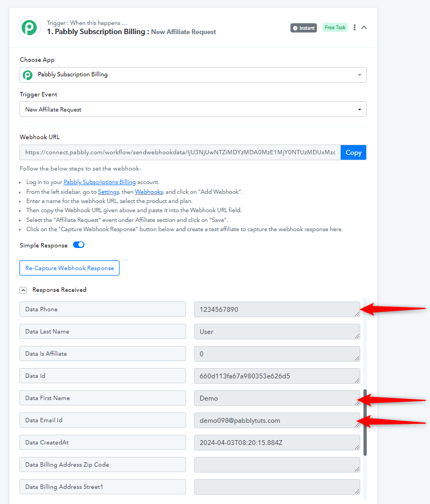430x504 pixels.
Task: Click the Data Phone value field
Action: click(x=277, y=309)
